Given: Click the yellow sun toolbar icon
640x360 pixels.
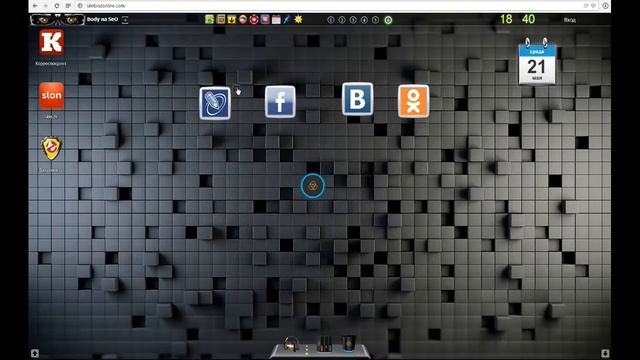Looking at the screenshot, I should pyautogui.click(x=298, y=19).
